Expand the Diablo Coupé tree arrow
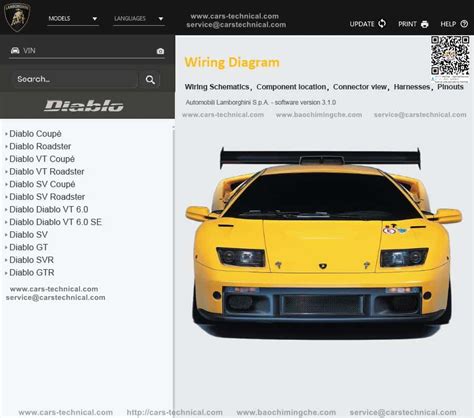This screenshot has height=418, width=474. pos(6,134)
